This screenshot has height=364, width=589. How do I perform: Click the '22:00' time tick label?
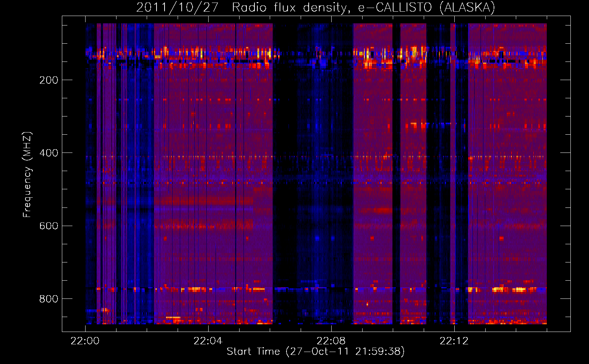coord(85,341)
